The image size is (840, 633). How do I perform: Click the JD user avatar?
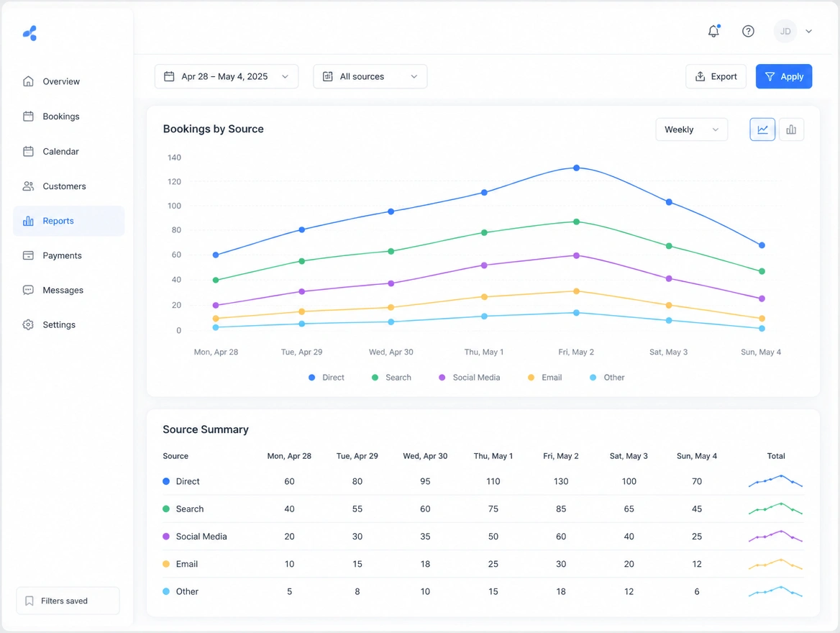pos(785,31)
